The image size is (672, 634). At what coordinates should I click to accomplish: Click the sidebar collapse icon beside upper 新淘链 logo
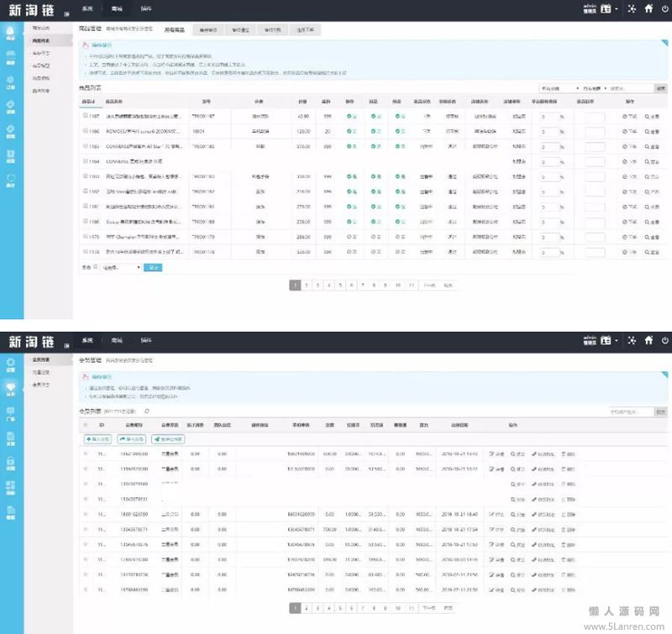(66, 14)
